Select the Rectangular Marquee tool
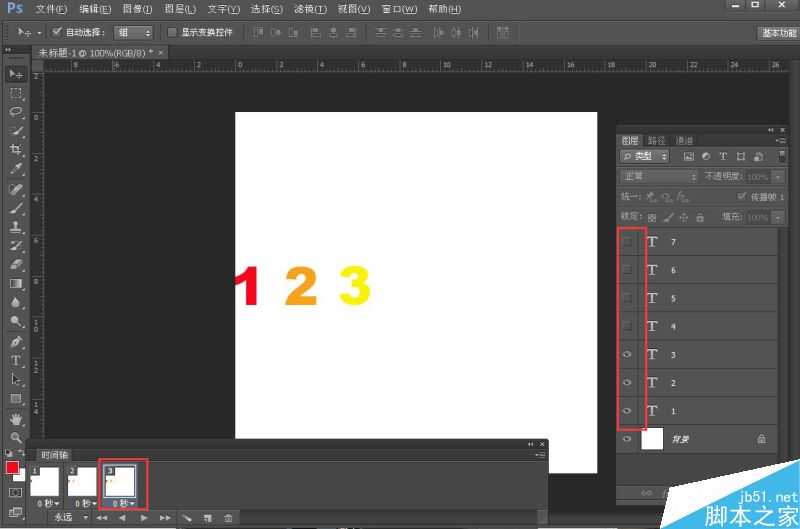This screenshot has width=800, height=529. coord(16,93)
